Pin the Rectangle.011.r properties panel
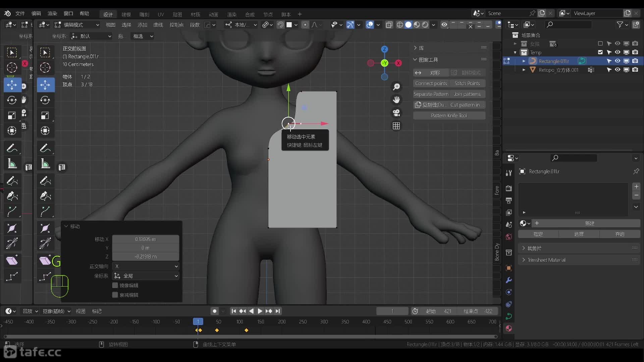The image size is (644, 362). click(636, 171)
